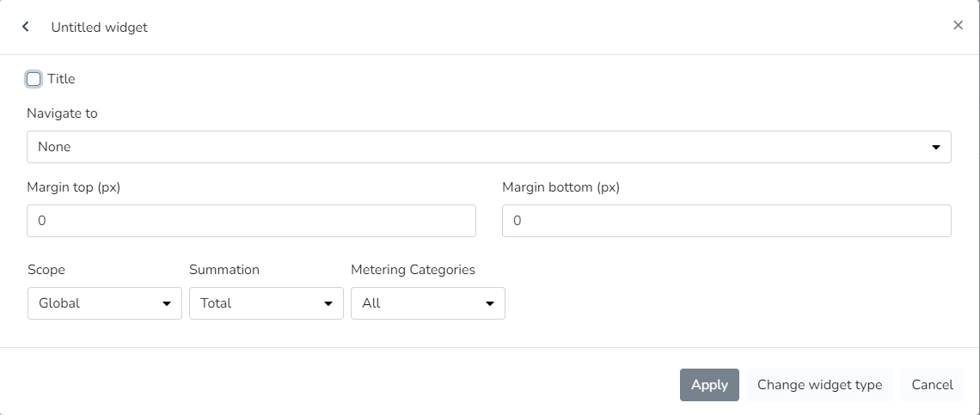Click the Navigate to field label
The height and width of the screenshot is (415, 980).
pos(62,113)
